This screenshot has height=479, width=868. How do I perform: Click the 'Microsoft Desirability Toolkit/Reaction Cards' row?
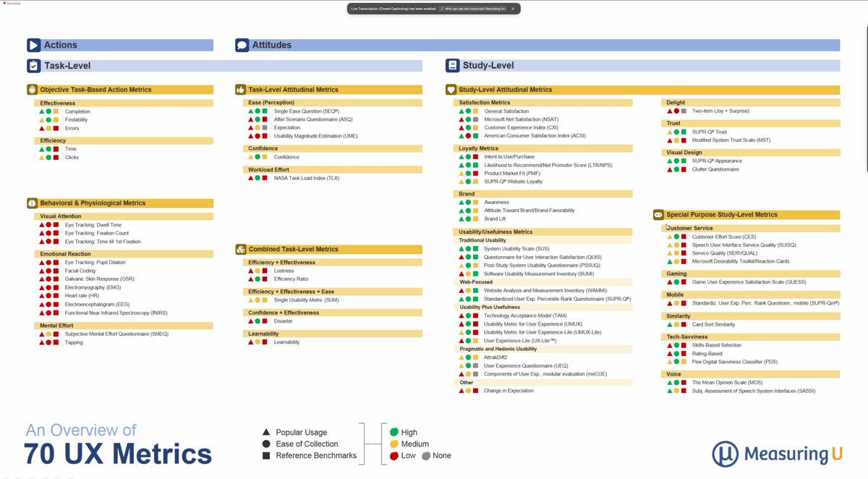(728, 261)
